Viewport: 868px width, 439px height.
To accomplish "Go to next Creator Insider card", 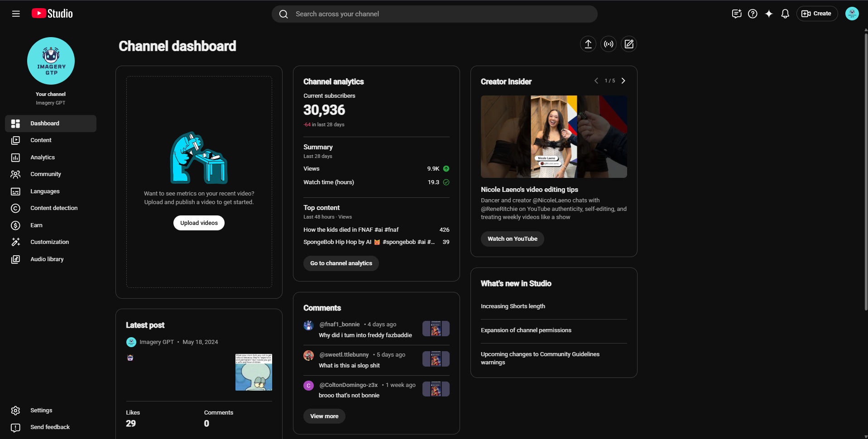I will point(623,81).
